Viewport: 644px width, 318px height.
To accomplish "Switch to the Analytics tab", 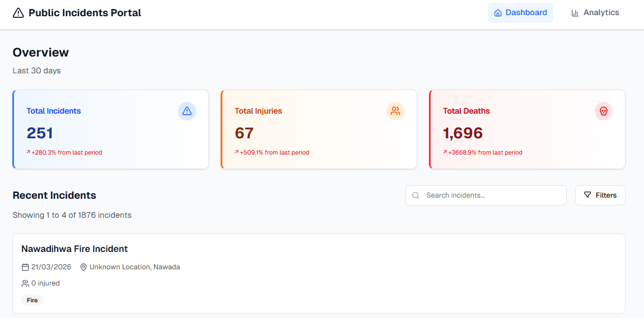I will coord(595,13).
